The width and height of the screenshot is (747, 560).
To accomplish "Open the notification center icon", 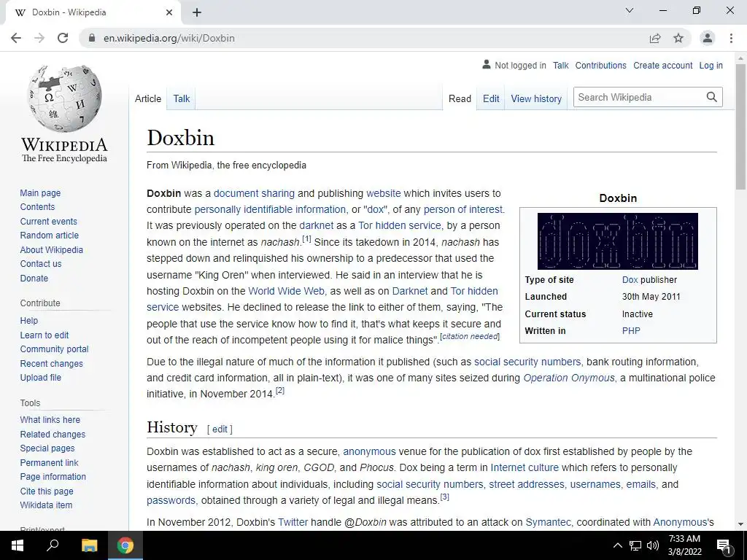I will pyautogui.click(x=724, y=546).
